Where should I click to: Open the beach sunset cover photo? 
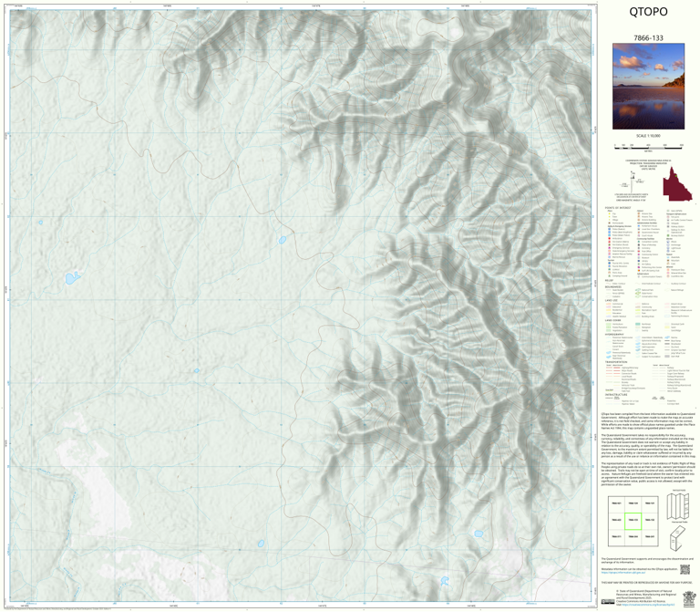(648, 87)
